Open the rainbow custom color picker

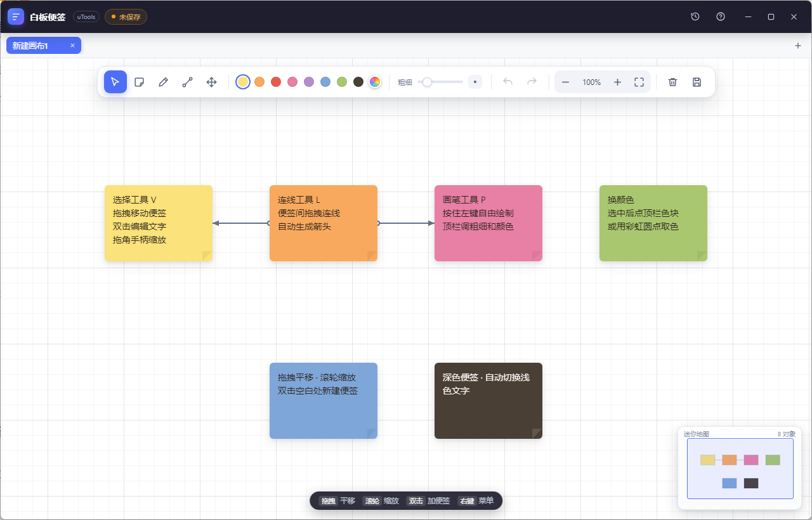[x=375, y=82]
